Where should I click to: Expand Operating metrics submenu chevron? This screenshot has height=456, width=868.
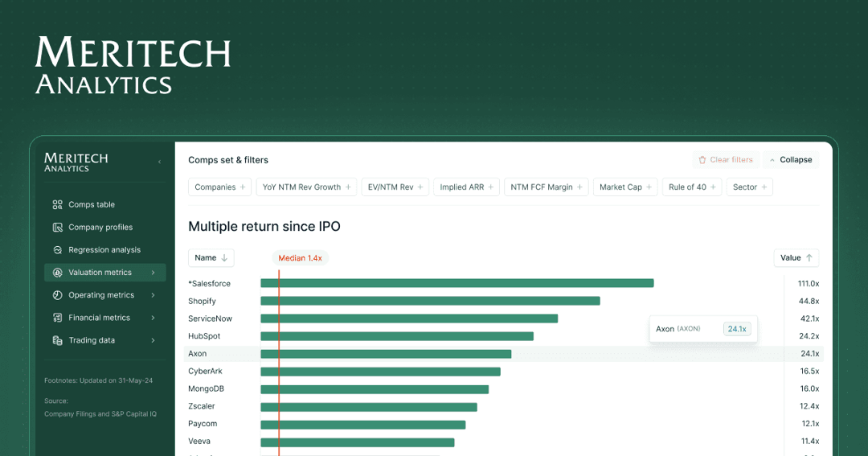(x=154, y=295)
